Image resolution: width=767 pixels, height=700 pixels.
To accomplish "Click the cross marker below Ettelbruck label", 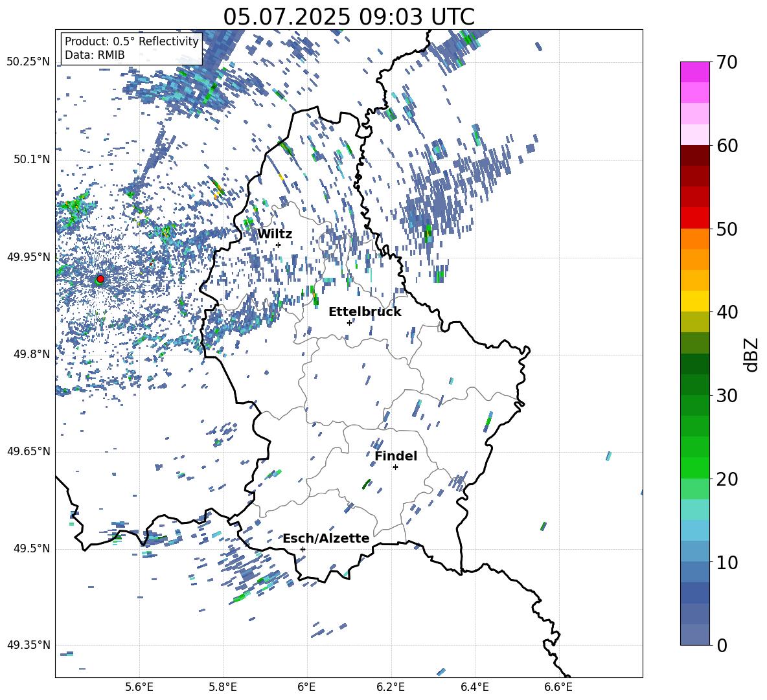I will [x=349, y=322].
